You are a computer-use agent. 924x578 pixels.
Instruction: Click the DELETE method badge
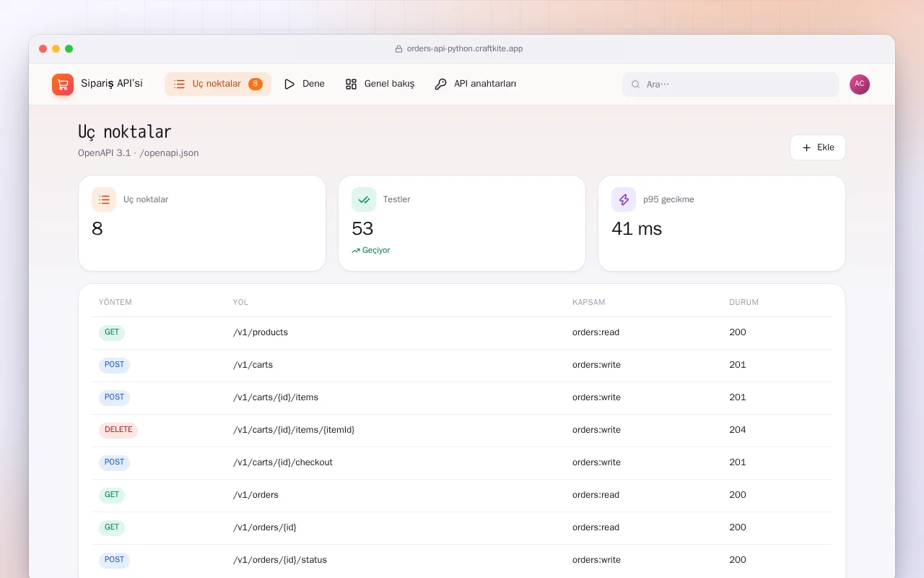click(x=118, y=431)
